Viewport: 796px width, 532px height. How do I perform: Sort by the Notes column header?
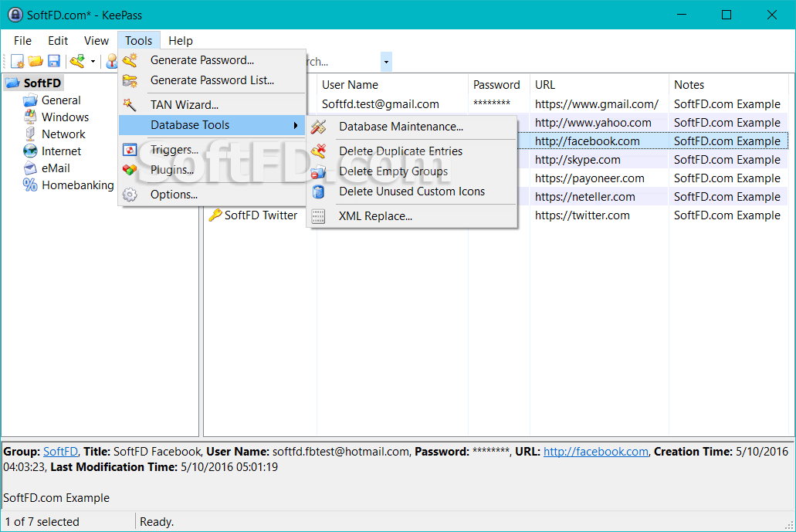tap(728, 85)
